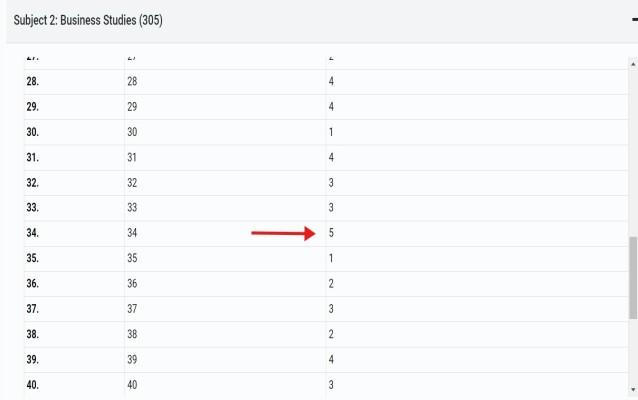Click the vertical scrollbar thumb
This screenshot has width=638, height=400.
(x=633, y=278)
